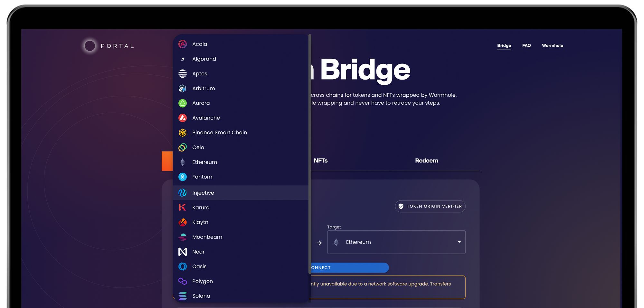
Task: Click the Binance Smart Chain icon
Action: point(183,133)
